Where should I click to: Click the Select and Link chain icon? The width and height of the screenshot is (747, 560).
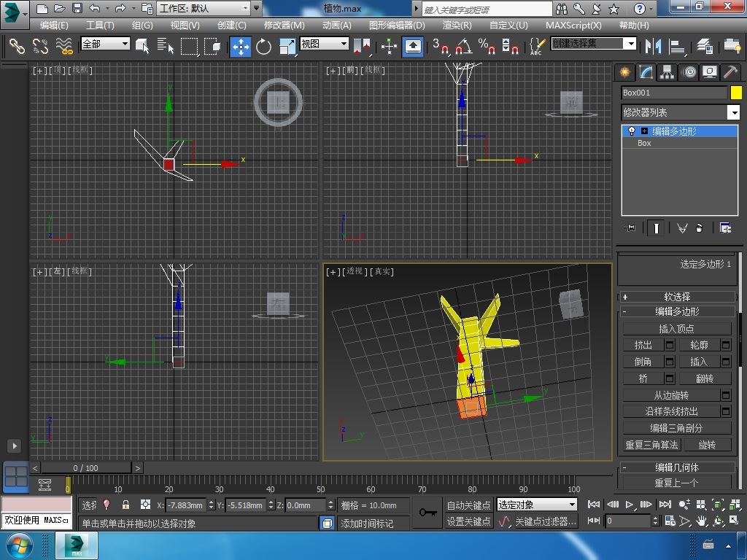point(17,46)
